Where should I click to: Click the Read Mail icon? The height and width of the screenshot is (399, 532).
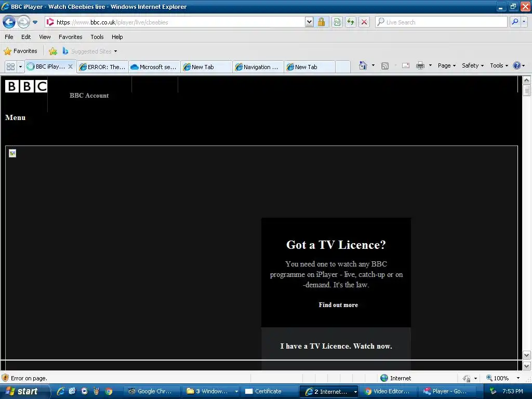tap(406, 65)
